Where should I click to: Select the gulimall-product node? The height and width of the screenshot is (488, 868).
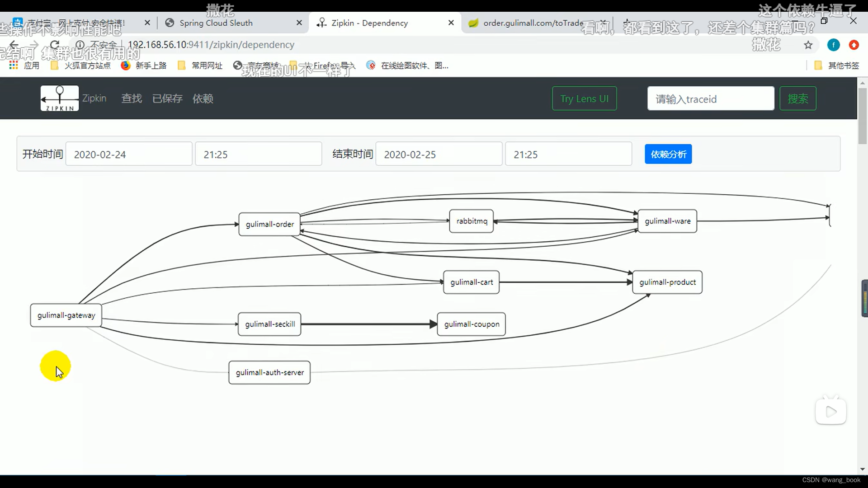click(667, 282)
